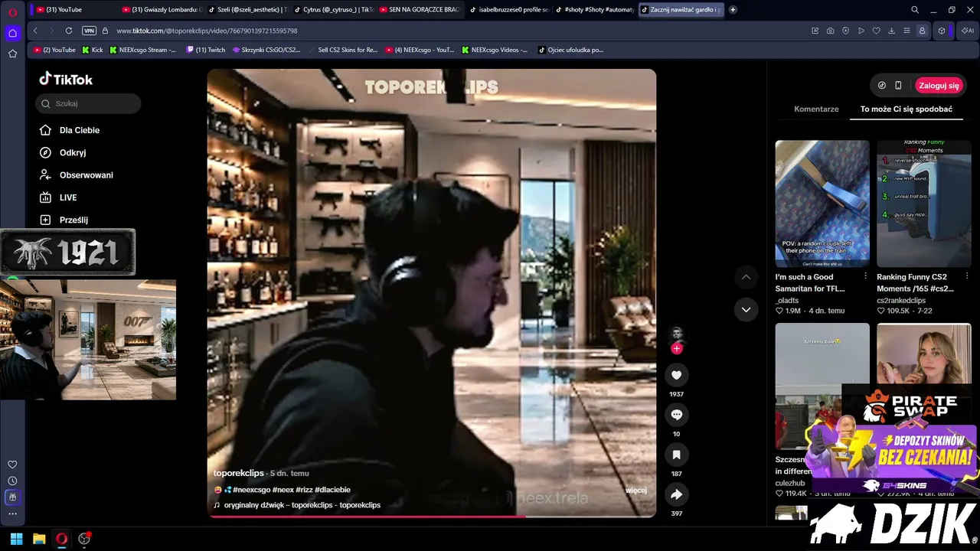Go to the next video arrow

coord(746,309)
